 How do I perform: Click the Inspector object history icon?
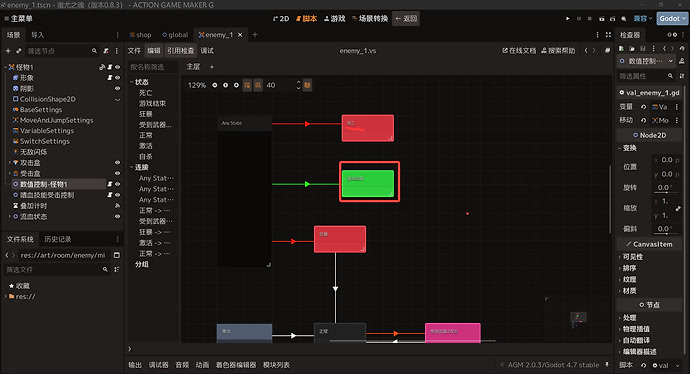[x=682, y=48]
